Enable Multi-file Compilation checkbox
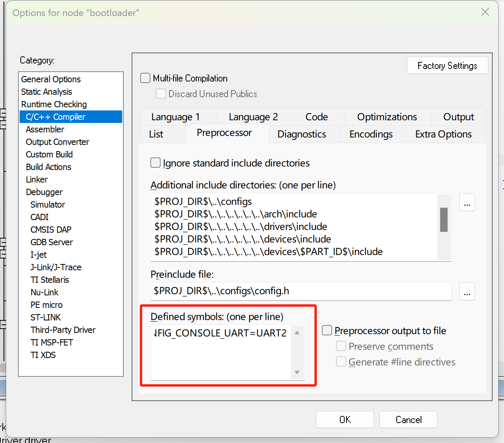The image size is (504, 443). point(145,78)
